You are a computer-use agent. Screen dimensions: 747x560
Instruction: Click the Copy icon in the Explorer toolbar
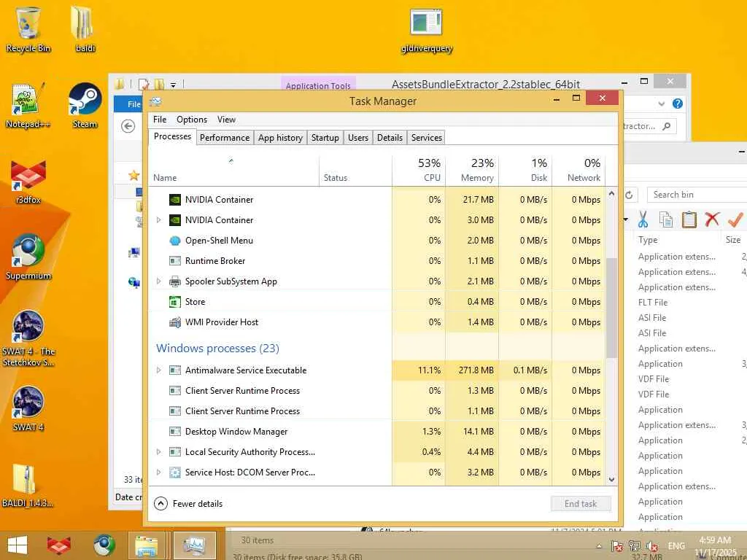(x=665, y=219)
